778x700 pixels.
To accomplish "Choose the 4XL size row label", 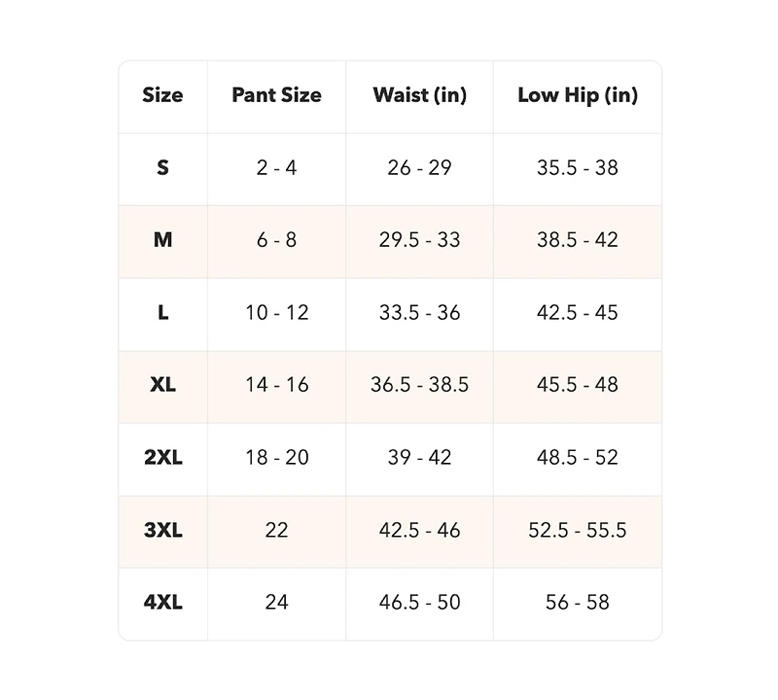I will click(x=162, y=603).
